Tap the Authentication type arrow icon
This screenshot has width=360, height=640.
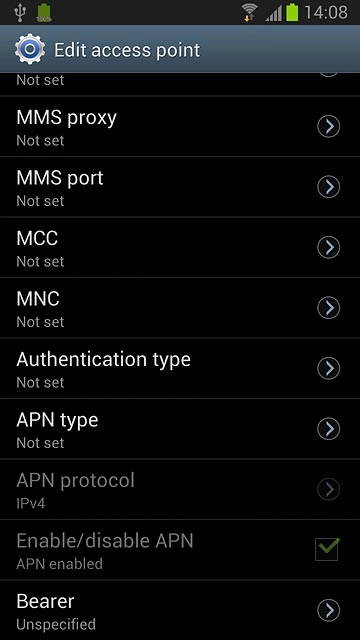(x=329, y=368)
